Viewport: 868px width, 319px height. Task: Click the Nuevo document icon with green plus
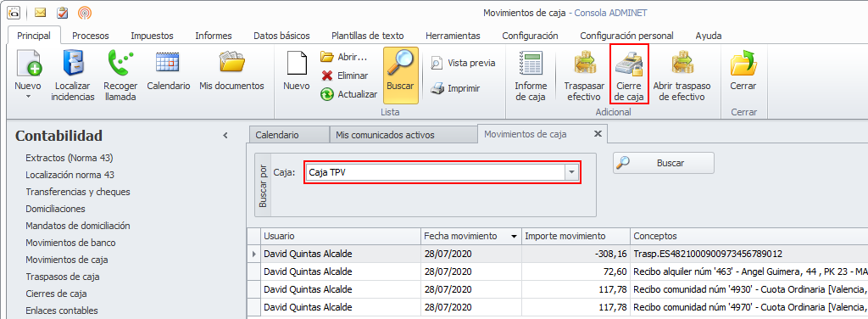point(28,63)
